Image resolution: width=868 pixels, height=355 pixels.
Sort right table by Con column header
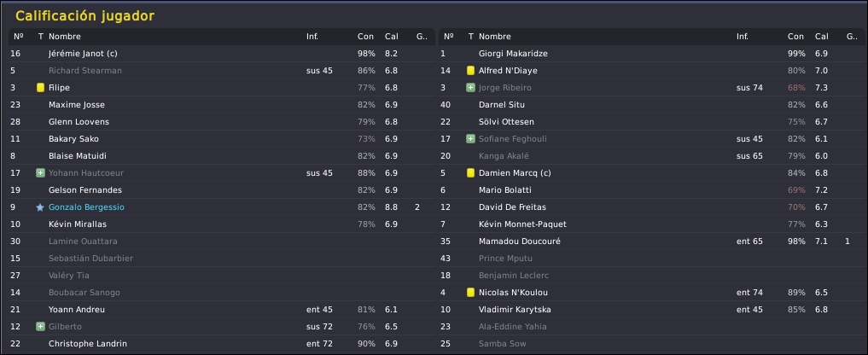coord(795,37)
